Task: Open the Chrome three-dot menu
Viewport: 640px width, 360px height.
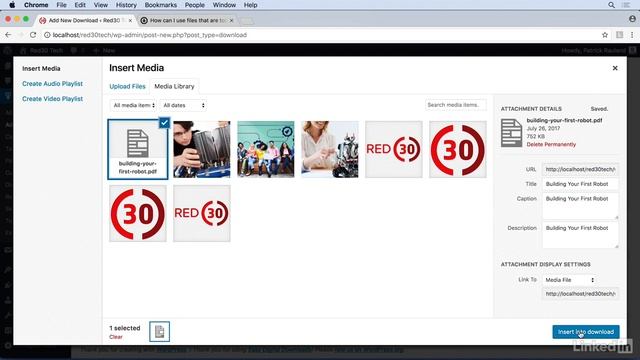Action: [632, 35]
